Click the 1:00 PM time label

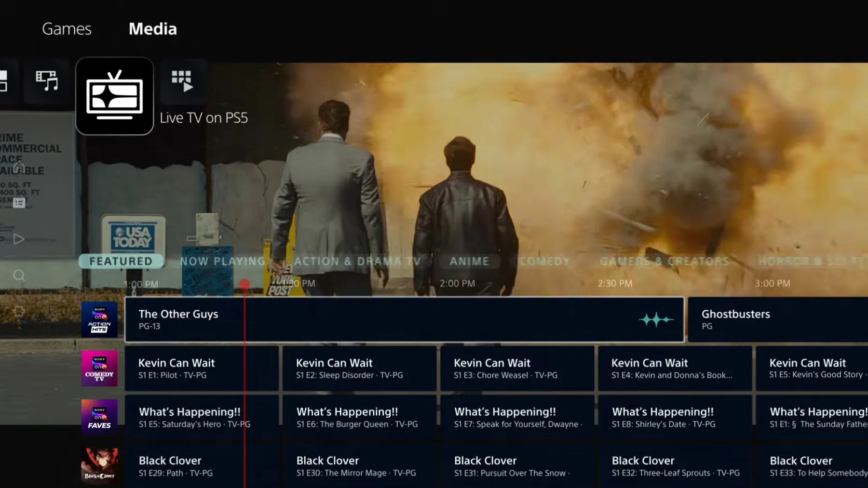point(141,284)
